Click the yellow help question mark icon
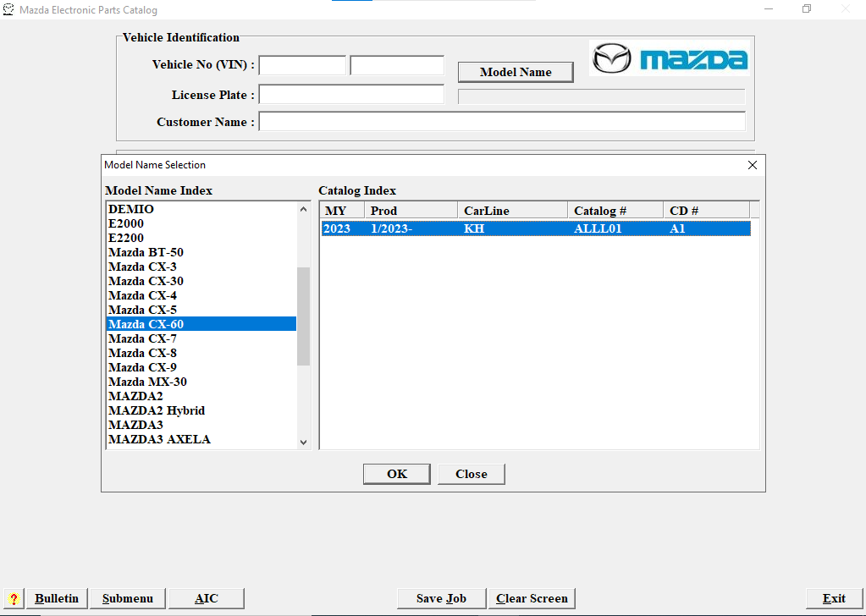The image size is (866, 616). (14, 598)
